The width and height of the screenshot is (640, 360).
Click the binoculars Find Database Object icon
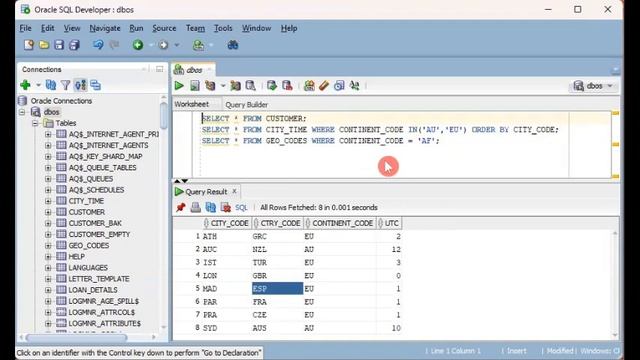point(233,45)
